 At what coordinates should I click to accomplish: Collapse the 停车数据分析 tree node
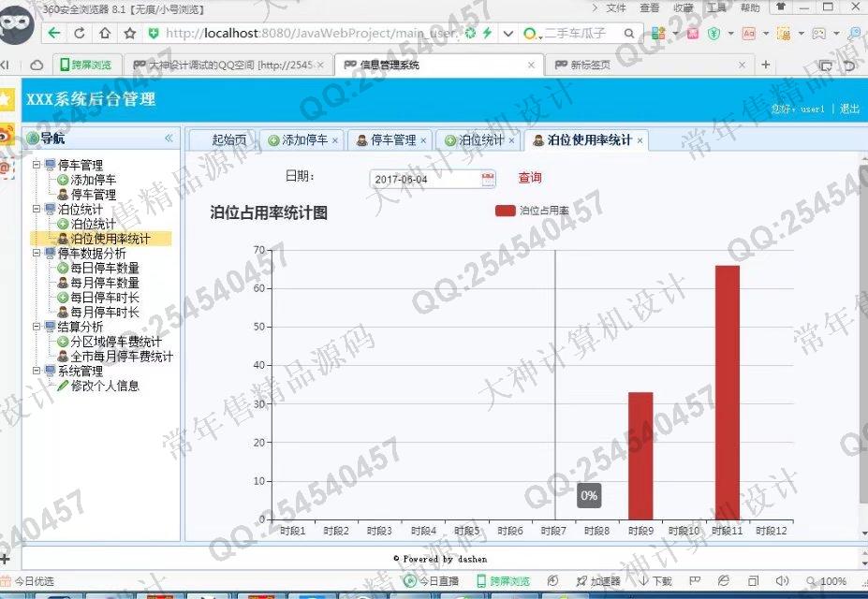(x=37, y=254)
